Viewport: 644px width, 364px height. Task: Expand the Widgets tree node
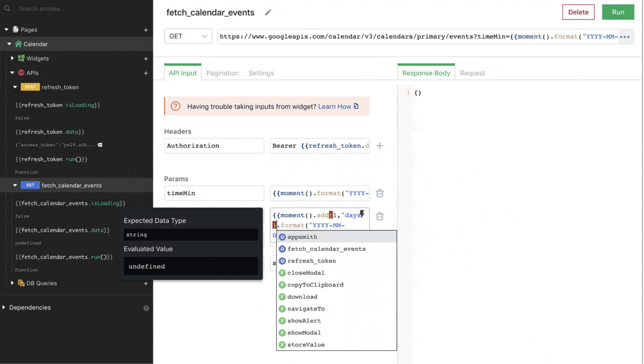12,58
